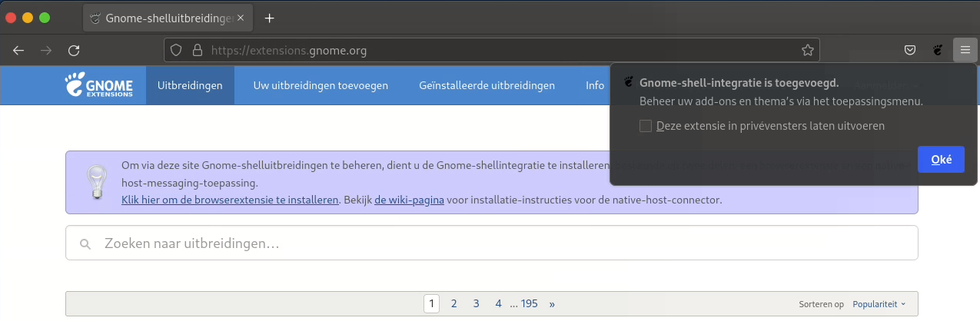Click the yellow minimize window button

pos(28,17)
